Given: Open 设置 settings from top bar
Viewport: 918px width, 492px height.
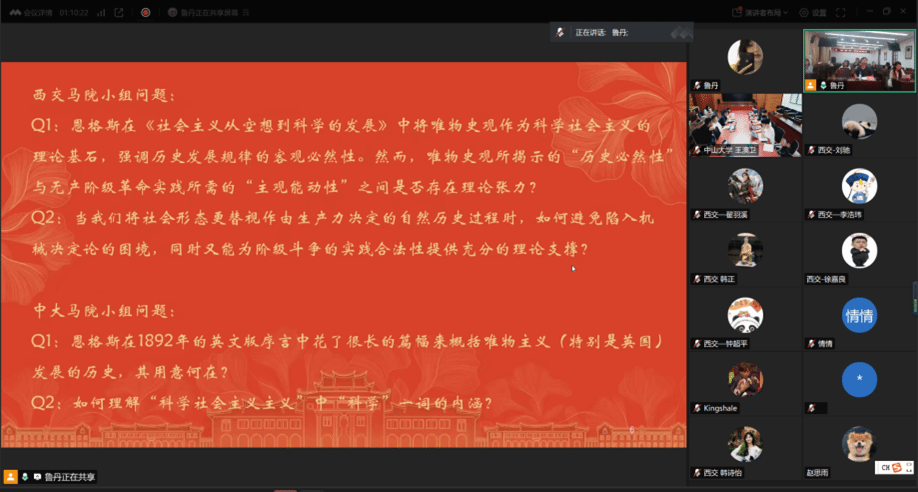Looking at the screenshot, I should pyautogui.click(x=813, y=12).
